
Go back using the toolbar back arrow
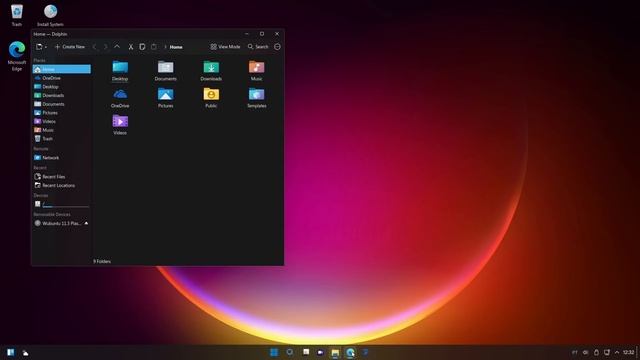pos(94,47)
